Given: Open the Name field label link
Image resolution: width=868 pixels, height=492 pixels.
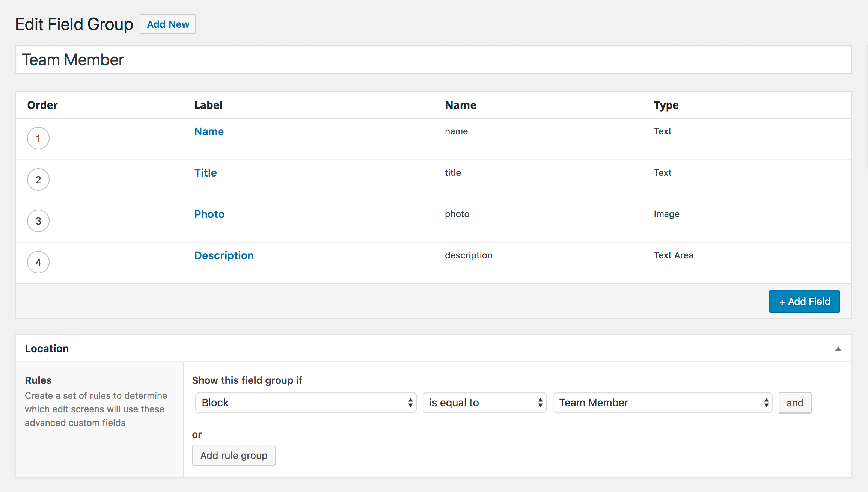Looking at the screenshot, I should 209,131.
